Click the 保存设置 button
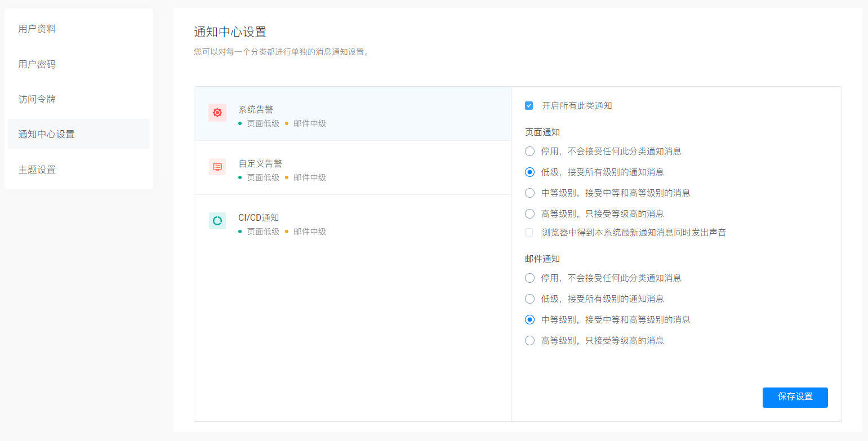Screen dimensions: 868x441 pyautogui.click(x=795, y=397)
